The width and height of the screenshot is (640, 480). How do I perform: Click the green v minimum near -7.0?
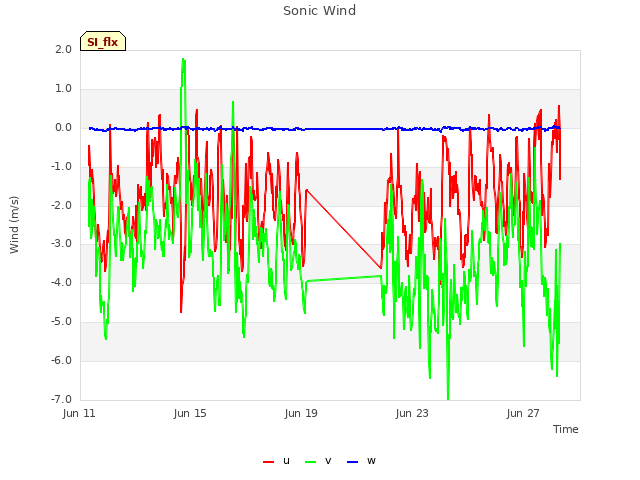point(448,398)
